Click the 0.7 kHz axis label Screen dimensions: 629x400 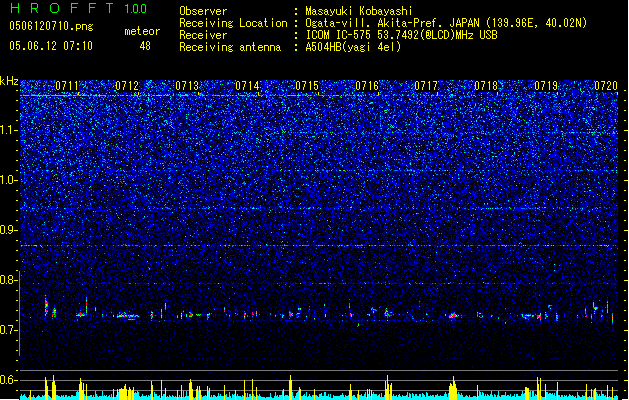tap(9, 330)
